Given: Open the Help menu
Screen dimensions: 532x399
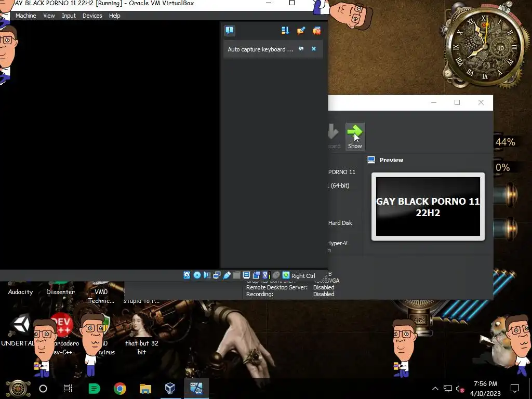Looking at the screenshot, I should pos(115,16).
